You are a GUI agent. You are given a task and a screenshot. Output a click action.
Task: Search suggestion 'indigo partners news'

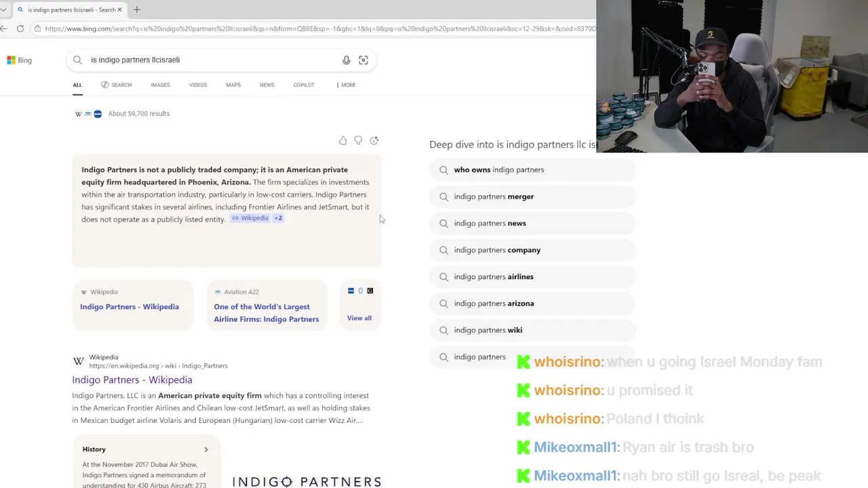pos(532,223)
